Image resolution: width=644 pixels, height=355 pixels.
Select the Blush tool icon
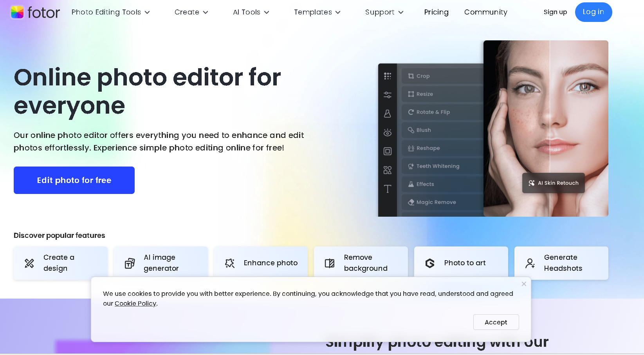411,130
